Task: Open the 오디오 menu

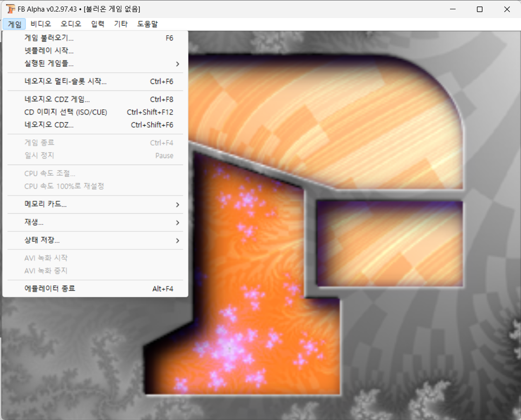Action: pos(71,24)
